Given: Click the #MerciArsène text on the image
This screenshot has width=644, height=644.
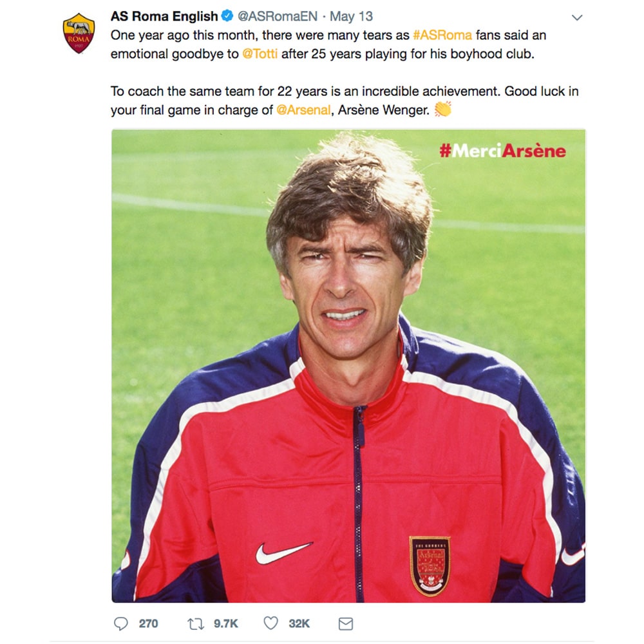Looking at the screenshot, I should [x=503, y=151].
